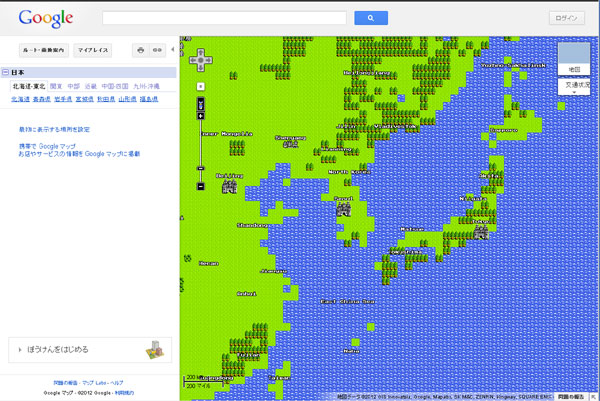Image resolution: width=600 pixels, height=401 pixels.
Task: Hide the left side panel arrow
Action: 174,49
